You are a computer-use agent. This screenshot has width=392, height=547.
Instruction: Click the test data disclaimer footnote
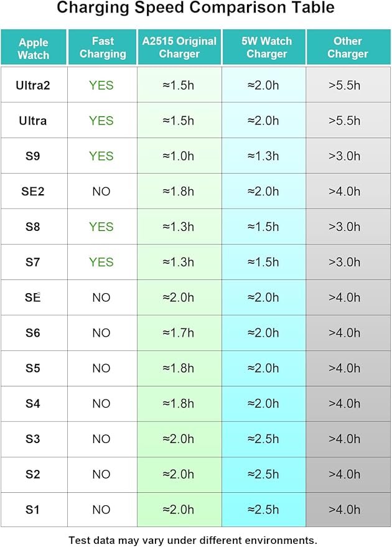click(x=193, y=540)
